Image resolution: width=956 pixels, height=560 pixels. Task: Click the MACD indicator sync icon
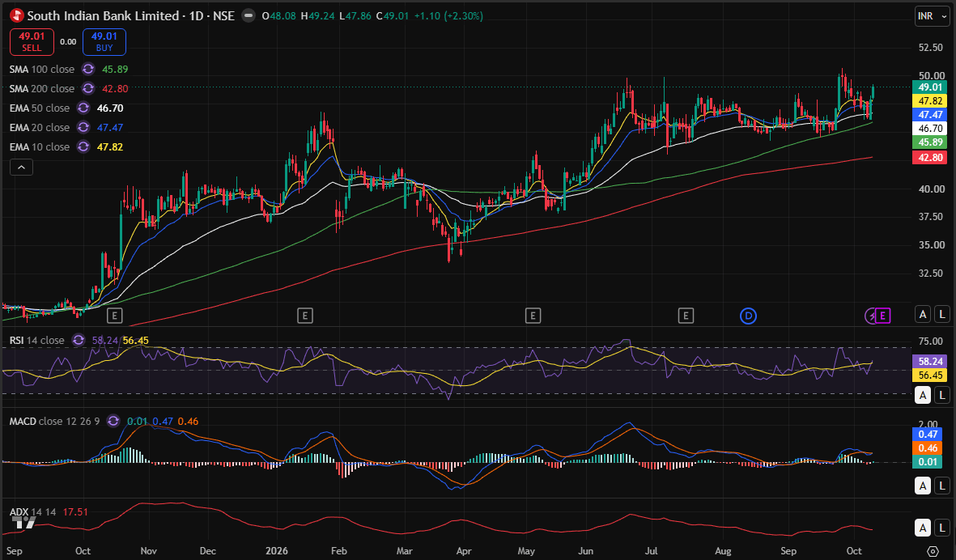113,421
